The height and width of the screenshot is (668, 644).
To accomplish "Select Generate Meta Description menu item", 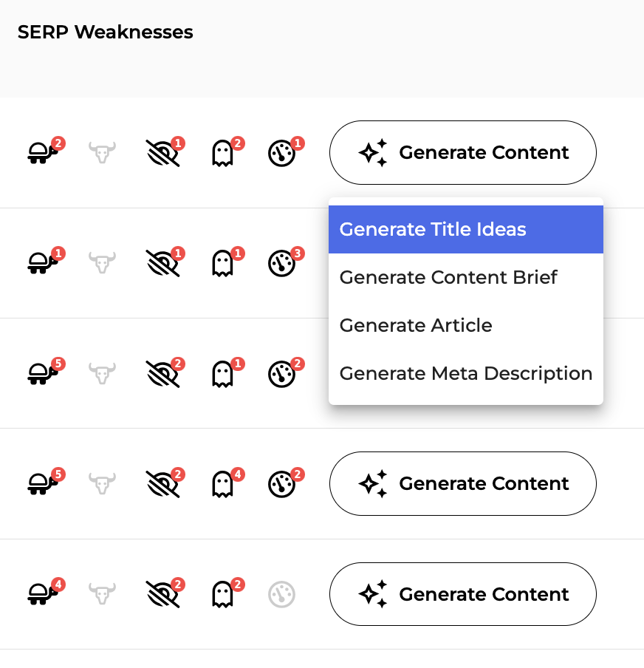I will 465,373.
